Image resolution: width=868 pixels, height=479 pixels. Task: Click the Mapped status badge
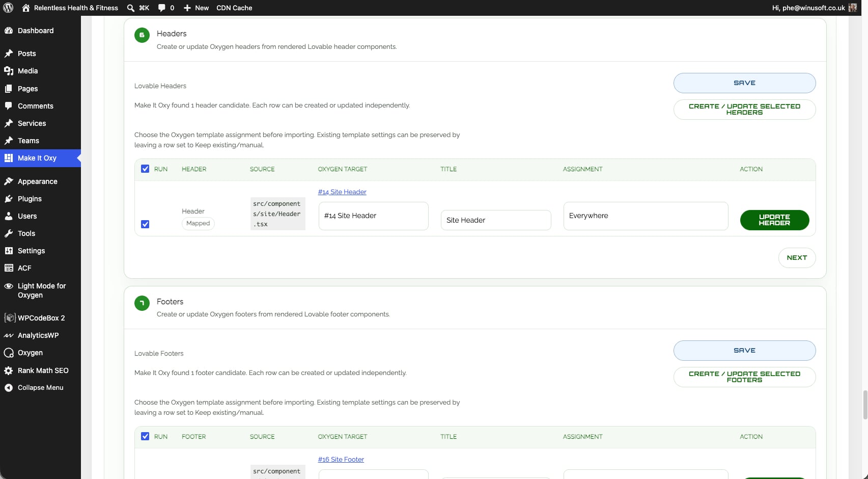[198, 224]
